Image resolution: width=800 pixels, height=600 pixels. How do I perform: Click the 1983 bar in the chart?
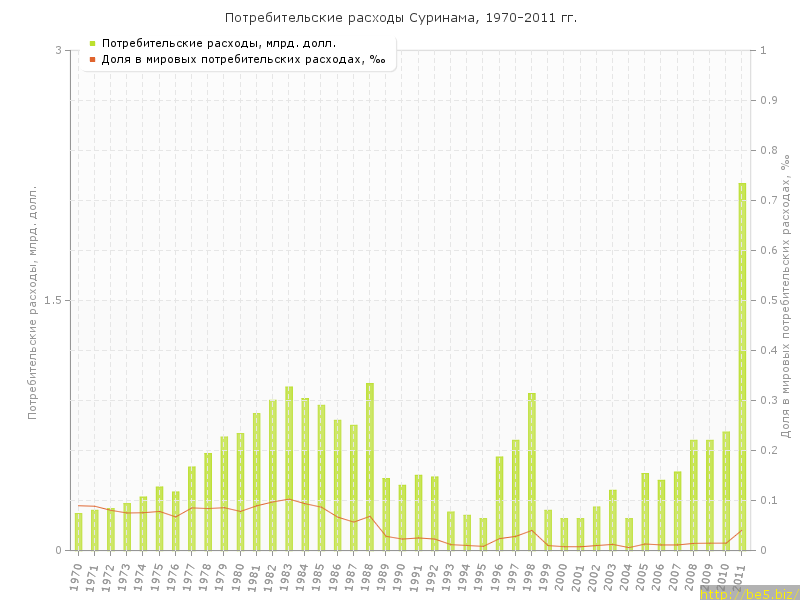coord(289,468)
